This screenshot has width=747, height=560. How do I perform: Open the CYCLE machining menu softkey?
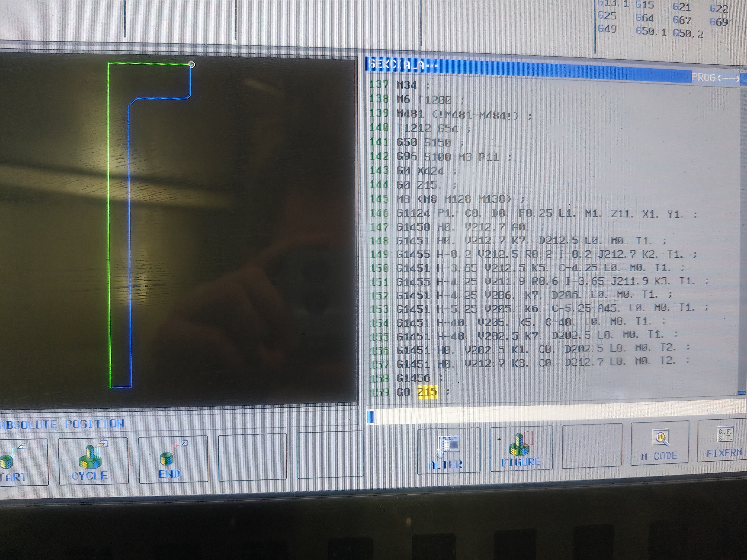(x=93, y=461)
